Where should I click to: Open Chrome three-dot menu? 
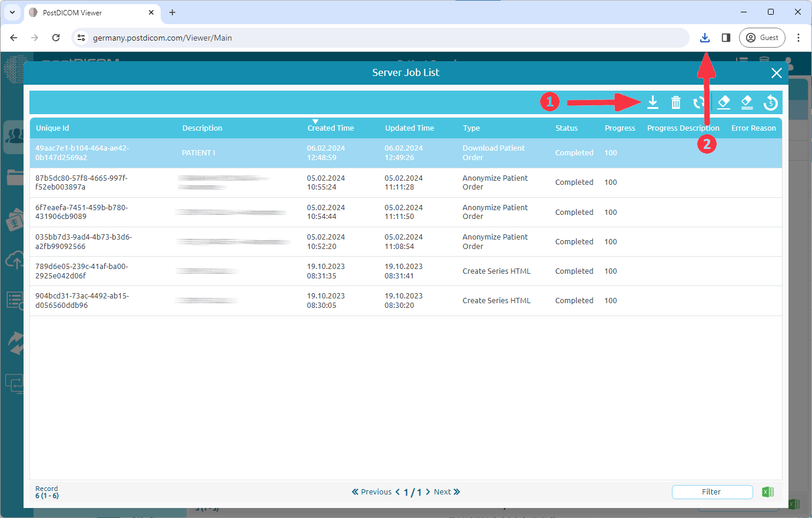point(798,38)
